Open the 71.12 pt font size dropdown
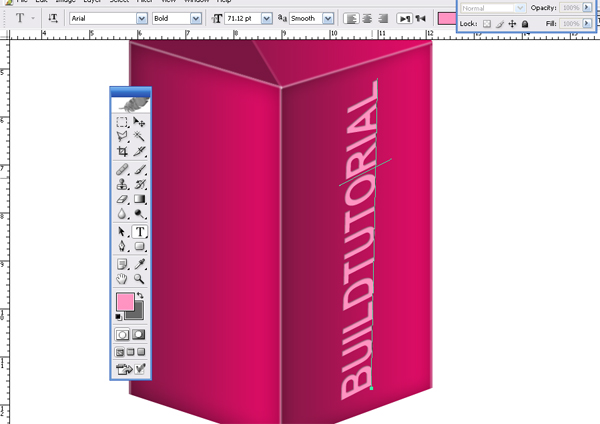Image resolution: width=600 pixels, height=424 pixels. [267, 18]
